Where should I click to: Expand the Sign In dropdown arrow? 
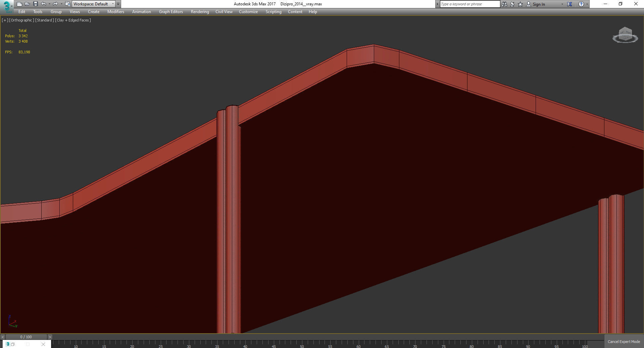[562, 4]
